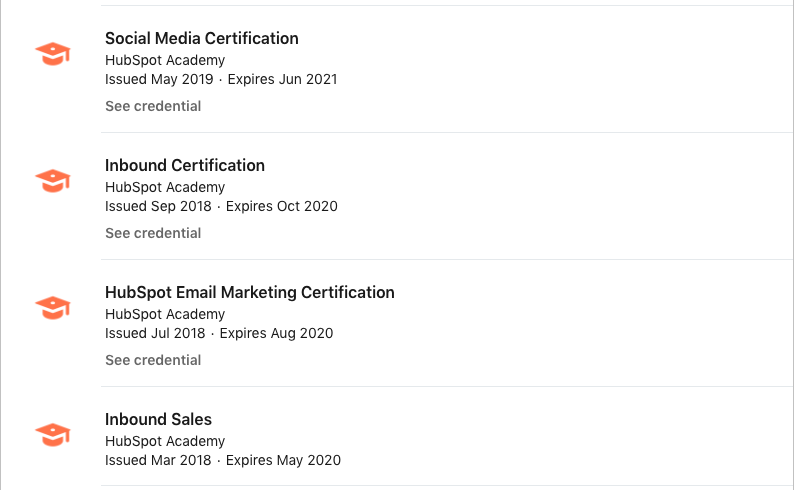Click HubSpot Academy under Inbound Sales
The width and height of the screenshot is (794, 490).
(x=165, y=441)
